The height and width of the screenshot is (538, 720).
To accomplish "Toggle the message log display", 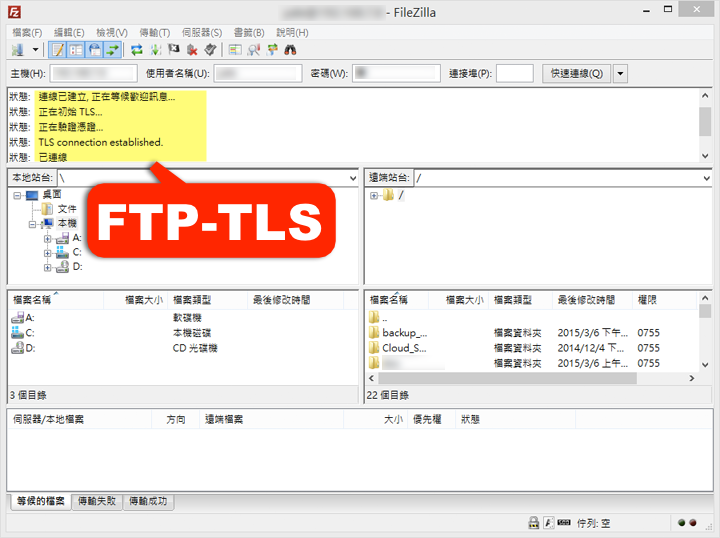I will click(x=58, y=50).
